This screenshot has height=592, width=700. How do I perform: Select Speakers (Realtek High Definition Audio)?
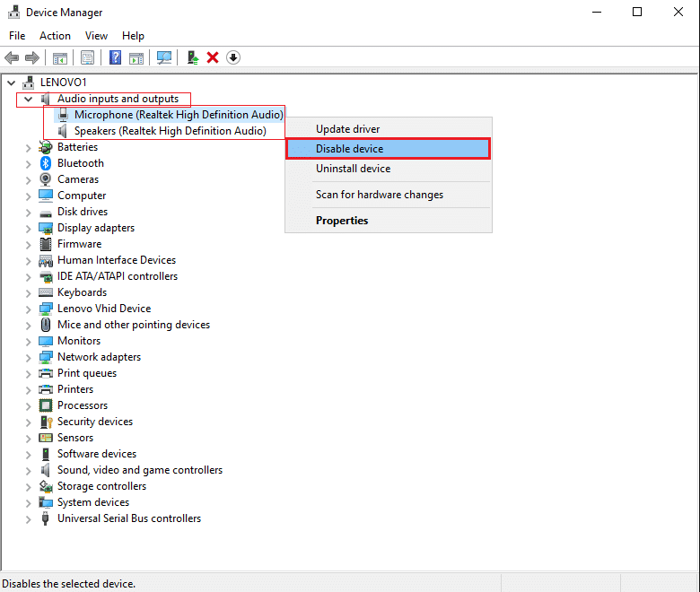170,131
